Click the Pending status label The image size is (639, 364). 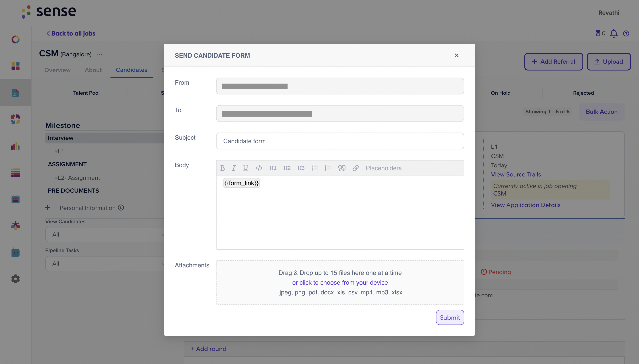(x=496, y=272)
